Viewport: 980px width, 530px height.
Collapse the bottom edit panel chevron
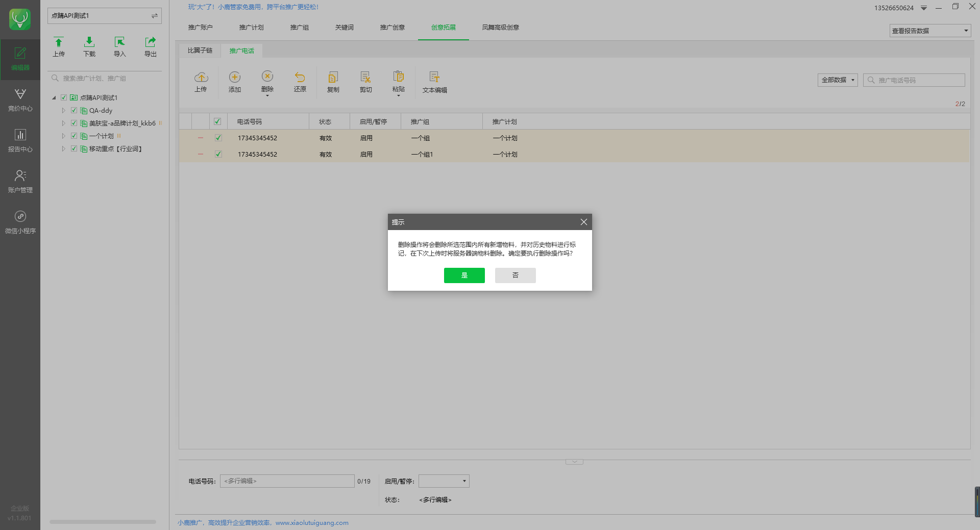(x=574, y=462)
